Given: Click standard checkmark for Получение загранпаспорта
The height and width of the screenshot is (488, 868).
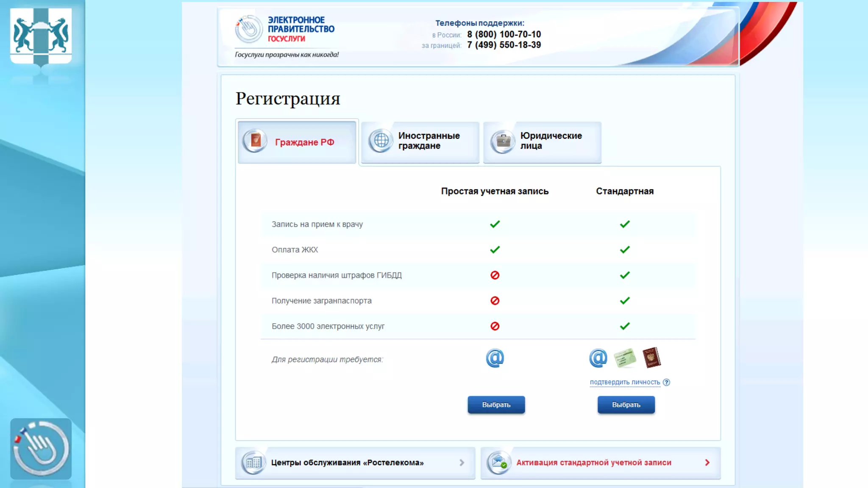Looking at the screenshot, I should [625, 300].
